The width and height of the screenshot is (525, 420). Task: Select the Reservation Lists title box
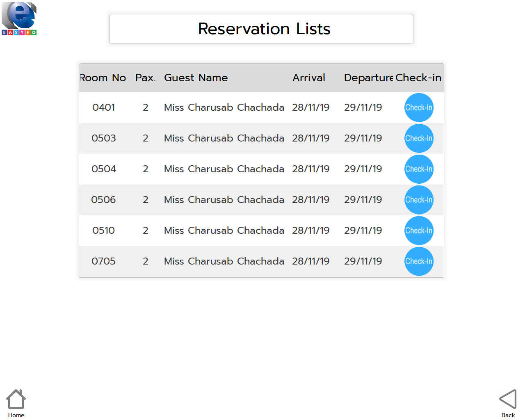coord(261,29)
